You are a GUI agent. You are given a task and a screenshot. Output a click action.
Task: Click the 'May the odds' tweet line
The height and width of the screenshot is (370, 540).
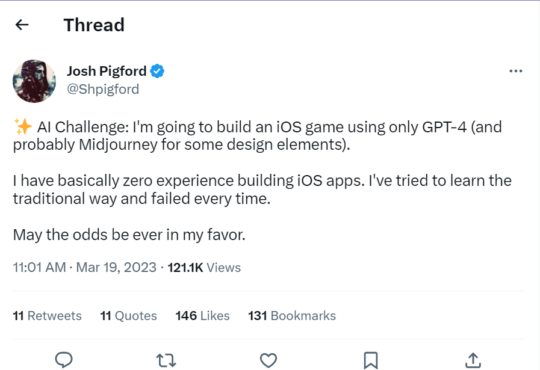[x=129, y=235]
